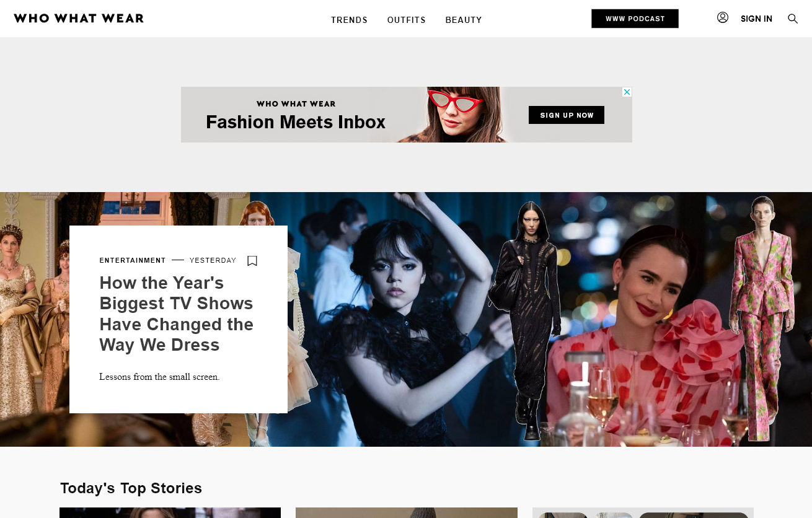The image size is (812, 518).
Task: Click the ENTERTAINMENT category label
Action: point(133,260)
